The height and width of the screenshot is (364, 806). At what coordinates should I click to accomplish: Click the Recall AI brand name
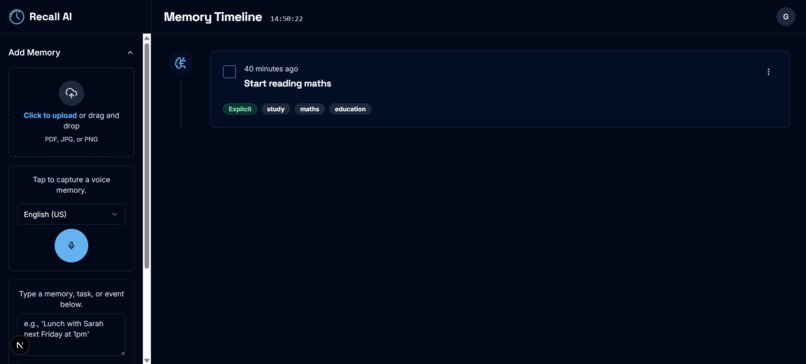coord(50,16)
